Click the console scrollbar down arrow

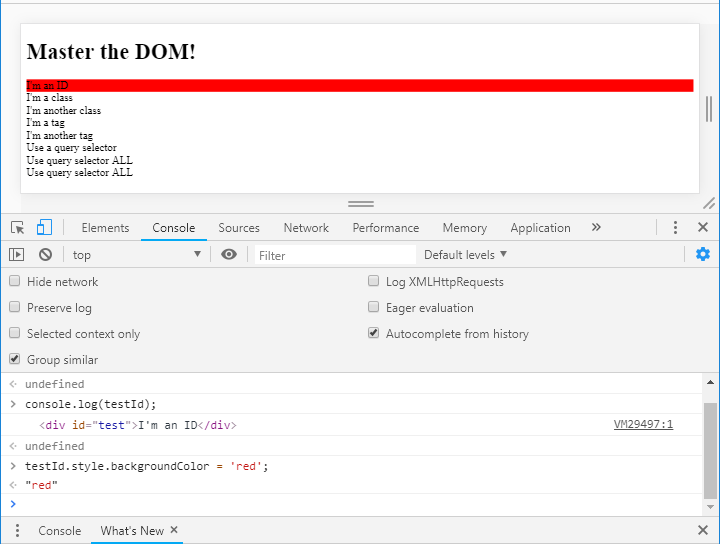coord(710,507)
